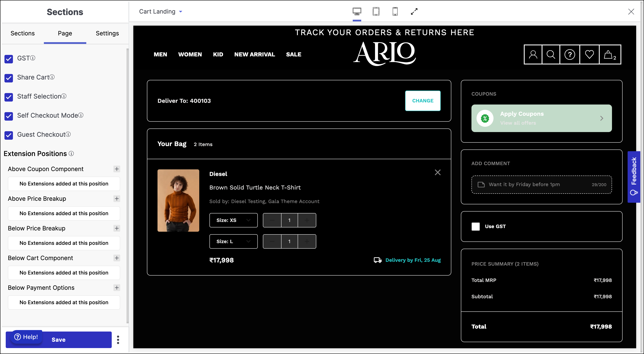This screenshot has height=354, width=644.
Task: Switch to the Sections tab
Action: click(x=22, y=33)
